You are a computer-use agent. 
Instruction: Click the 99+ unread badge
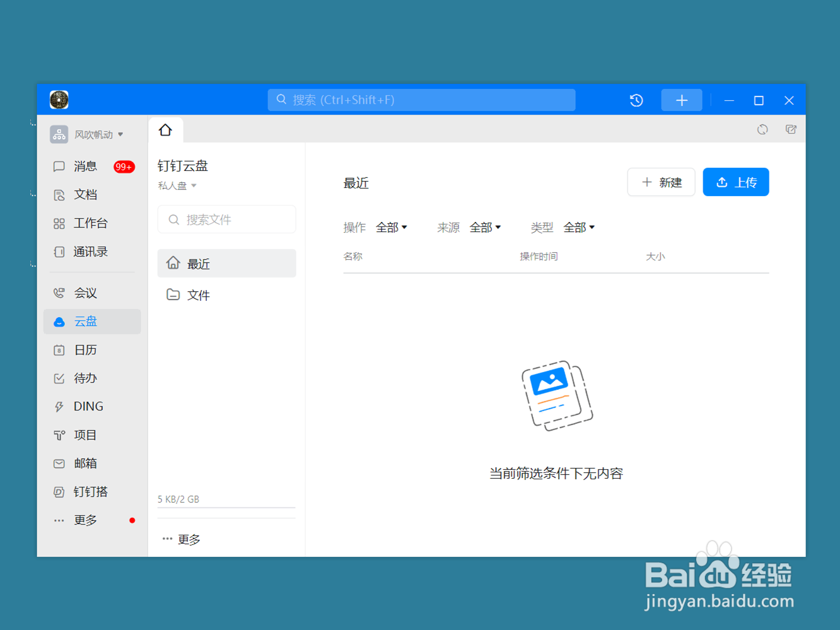pyautogui.click(x=124, y=167)
